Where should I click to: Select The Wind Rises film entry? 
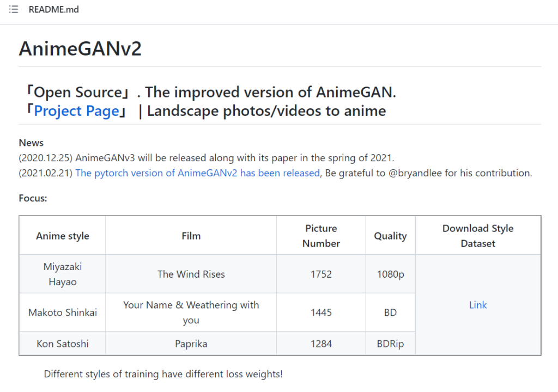(191, 274)
